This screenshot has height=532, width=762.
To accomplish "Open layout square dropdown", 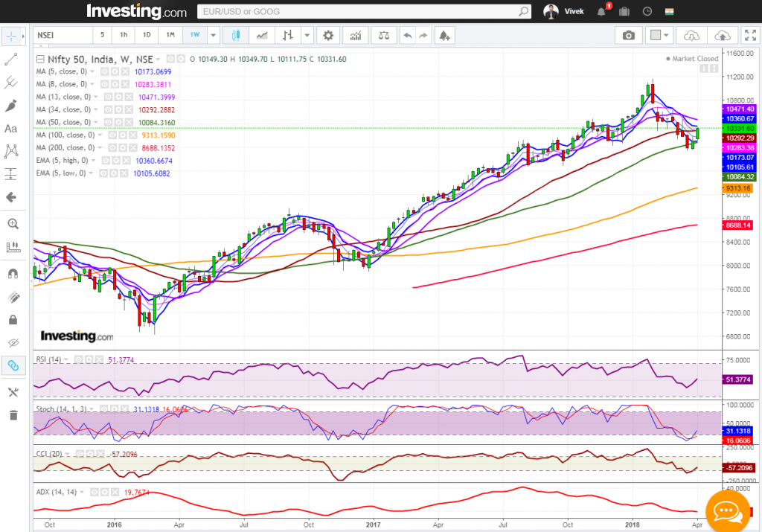I will coord(659,36).
